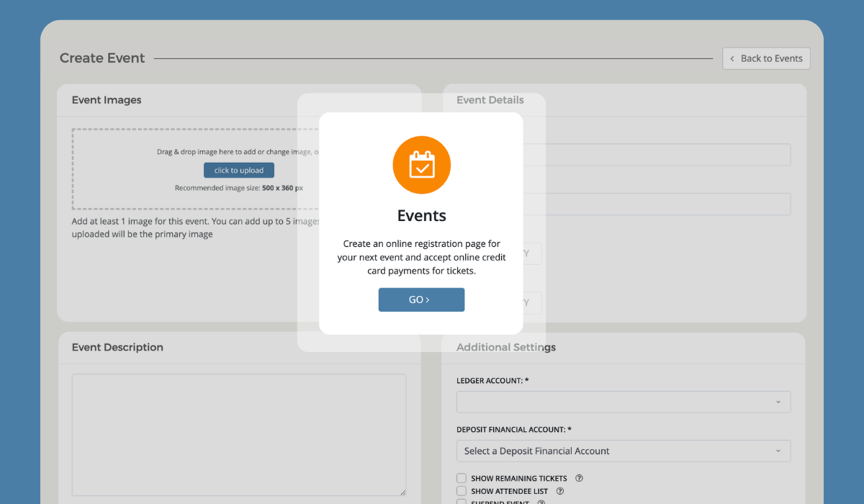Click chevron in Select a Deposit Financial Account
Screen dimensions: 864x504
pos(778,451)
